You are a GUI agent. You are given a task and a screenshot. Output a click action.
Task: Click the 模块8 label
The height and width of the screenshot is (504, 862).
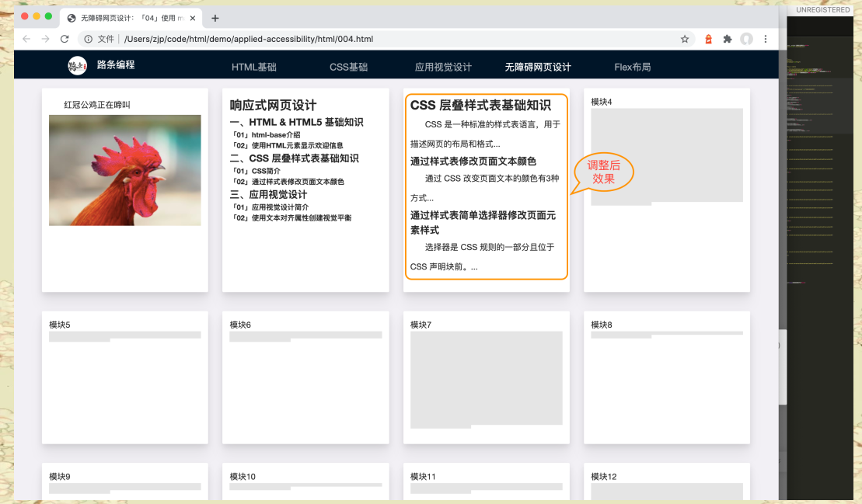pos(602,325)
